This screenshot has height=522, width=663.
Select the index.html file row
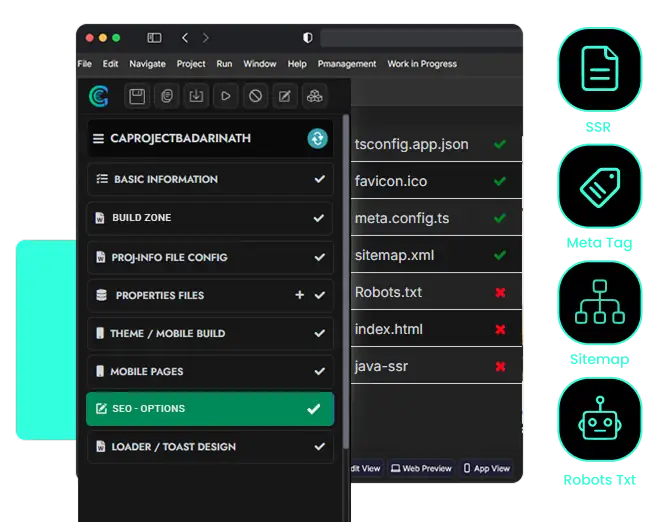436,329
